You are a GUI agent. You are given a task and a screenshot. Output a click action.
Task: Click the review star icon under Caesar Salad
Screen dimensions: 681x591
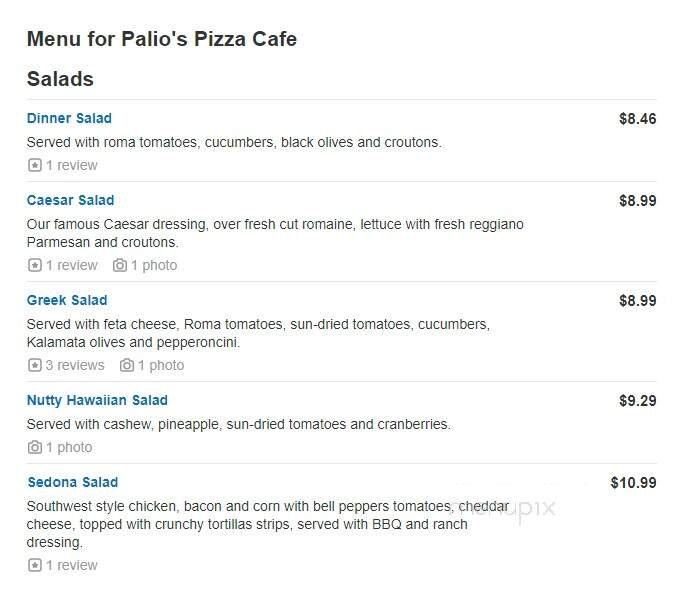point(35,265)
